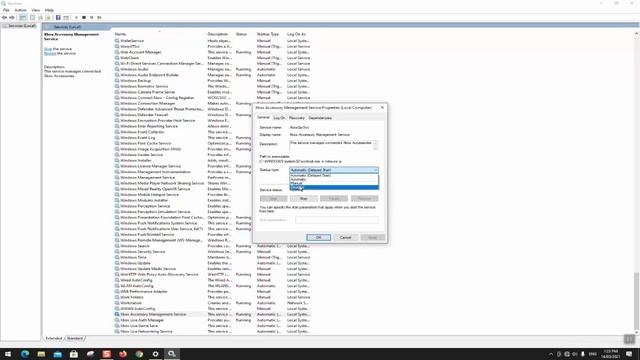Select the Windows Audio service row
The image size is (640, 360).
[212, 69]
